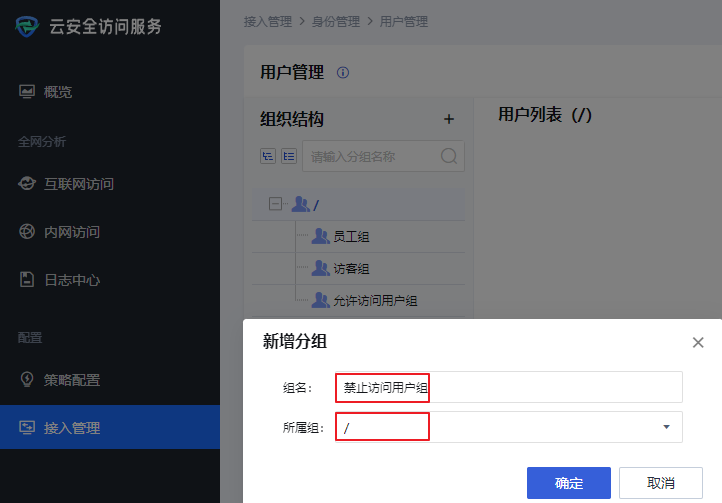Viewport: 722px width, 503px height.
Task: Open 日志中心 in sidebar
Action: pyautogui.click(x=71, y=280)
